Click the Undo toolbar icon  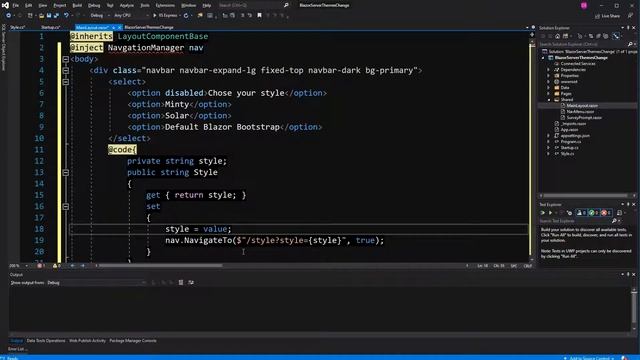tap(66, 16)
